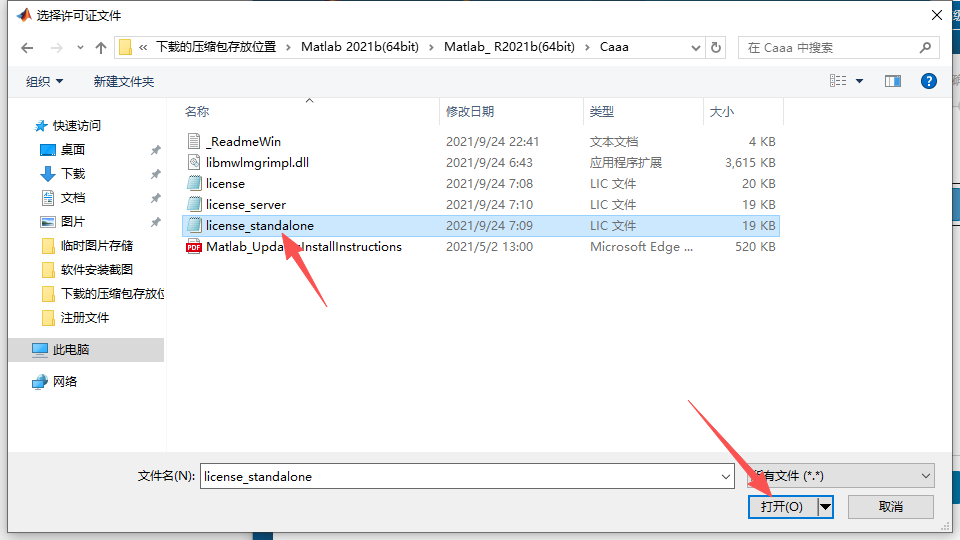Click Caaa breadcrumb segment

(x=614, y=47)
